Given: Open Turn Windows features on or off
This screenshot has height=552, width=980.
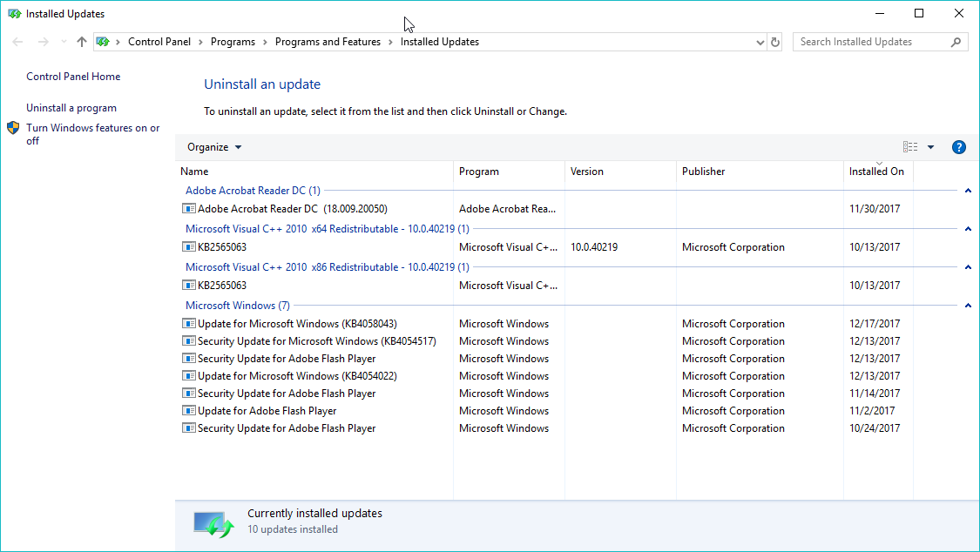Looking at the screenshot, I should 93,134.
